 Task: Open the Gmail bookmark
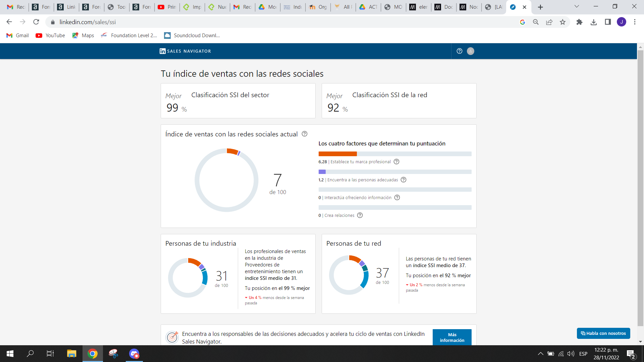pos(18,36)
